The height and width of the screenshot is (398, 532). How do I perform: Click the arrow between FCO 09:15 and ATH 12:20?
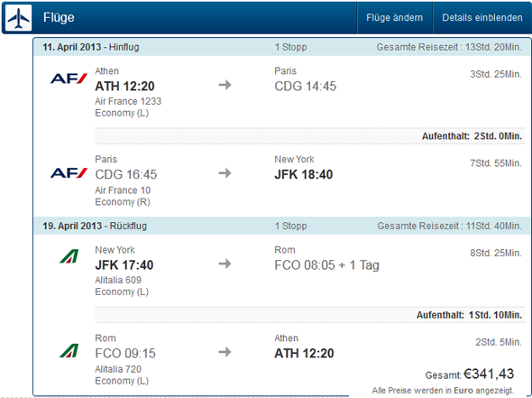click(x=225, y=352)
